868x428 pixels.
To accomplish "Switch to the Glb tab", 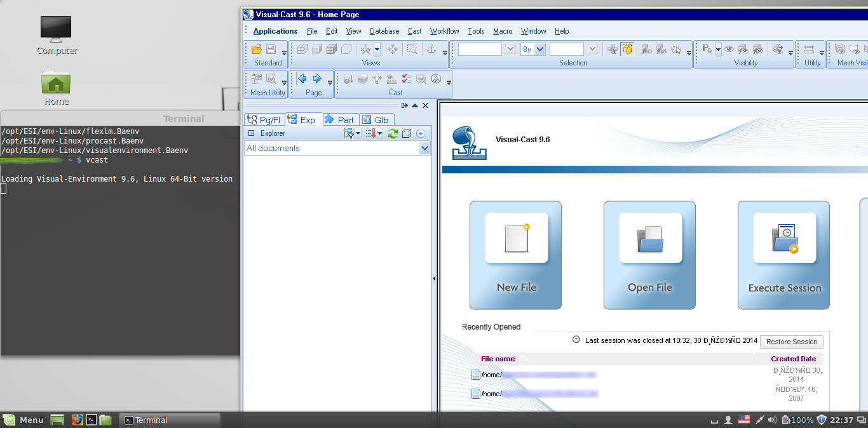I will tap(376, 119).
